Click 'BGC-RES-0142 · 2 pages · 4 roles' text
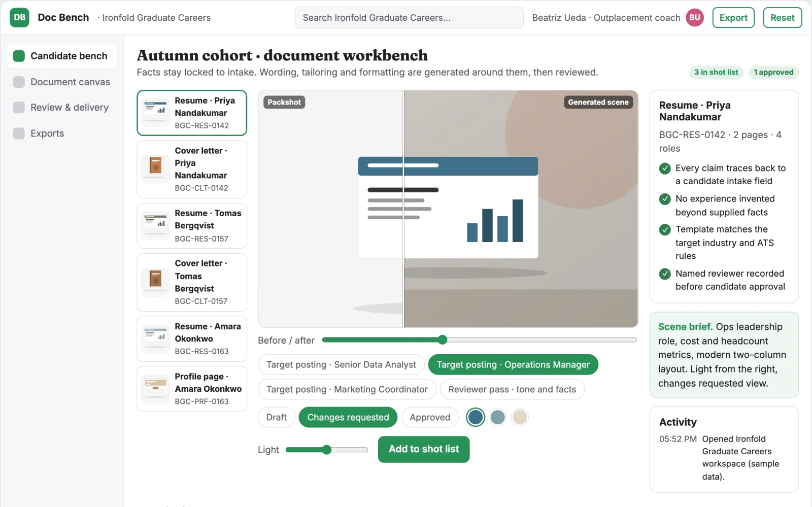This screenshot has height=507, width=812. [x=720, y=142]
